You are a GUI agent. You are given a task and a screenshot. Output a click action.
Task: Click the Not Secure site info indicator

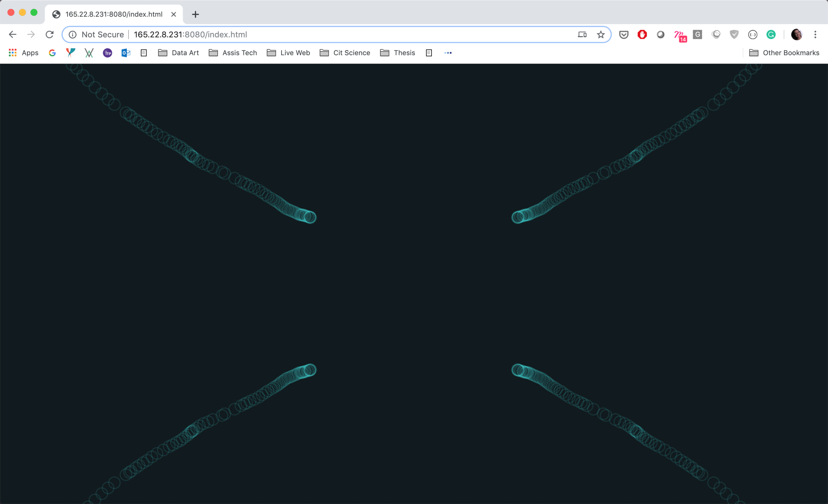[96, 35]
